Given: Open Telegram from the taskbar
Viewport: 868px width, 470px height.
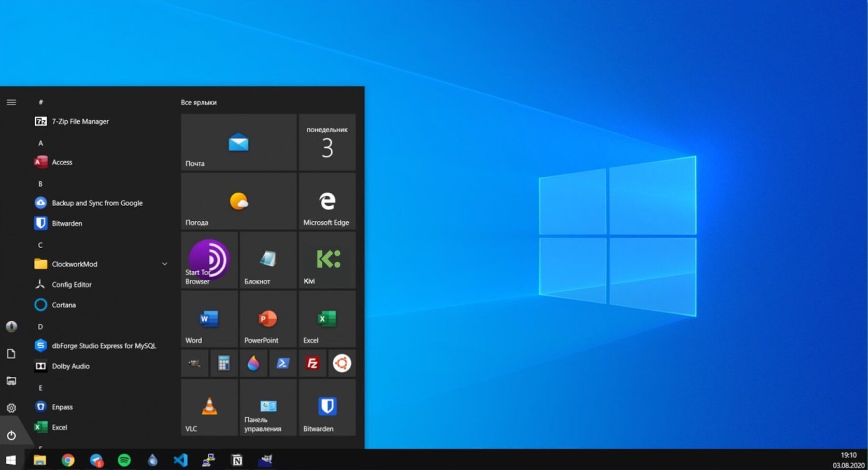Looking at the screenshot, I should pos(96,460).
